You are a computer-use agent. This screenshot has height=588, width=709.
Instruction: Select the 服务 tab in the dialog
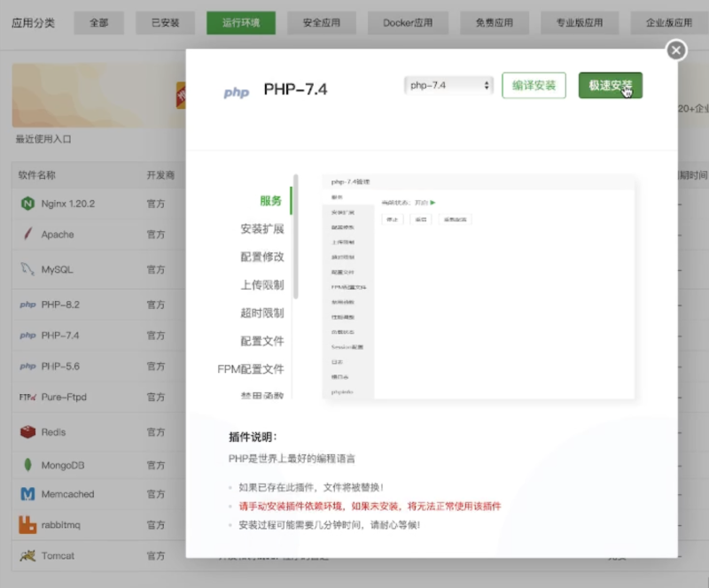tap(271, 201)
